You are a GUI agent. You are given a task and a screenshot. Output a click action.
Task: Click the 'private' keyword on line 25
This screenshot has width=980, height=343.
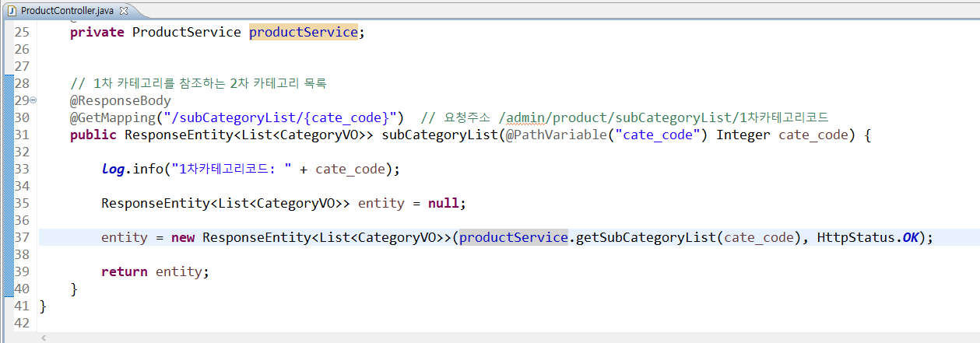click(x=97, y=33)
